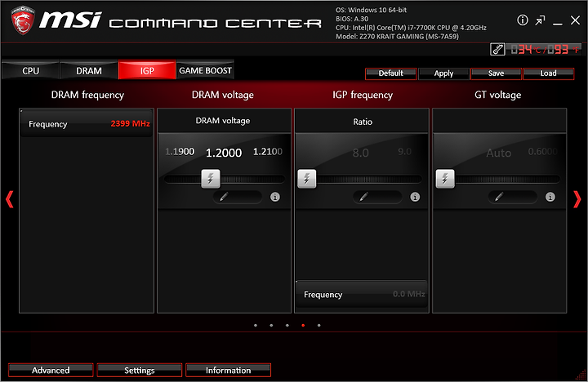Click the GT voltage slider lightning handle
This screenshot has height=382, width=588.
pos(445,179)
